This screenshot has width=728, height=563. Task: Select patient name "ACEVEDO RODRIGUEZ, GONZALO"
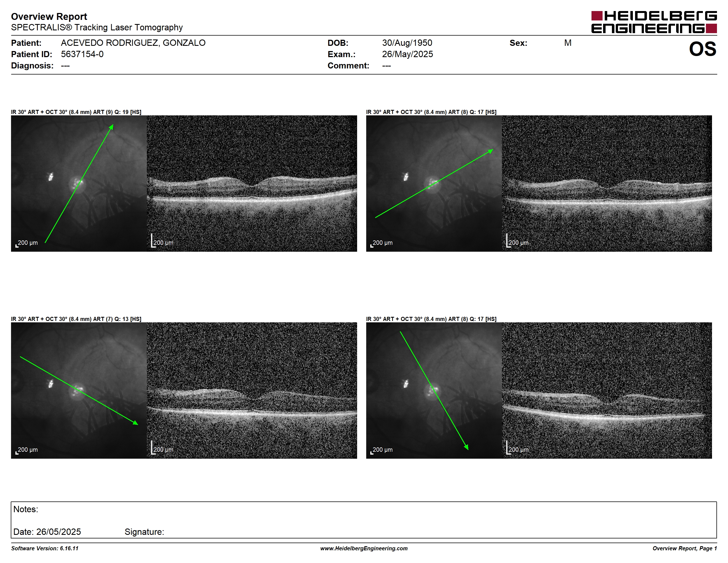[x=133, y=43]
